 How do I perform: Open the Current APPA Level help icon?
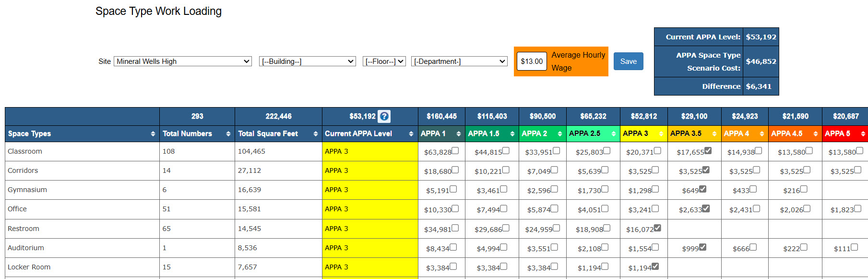384,116
